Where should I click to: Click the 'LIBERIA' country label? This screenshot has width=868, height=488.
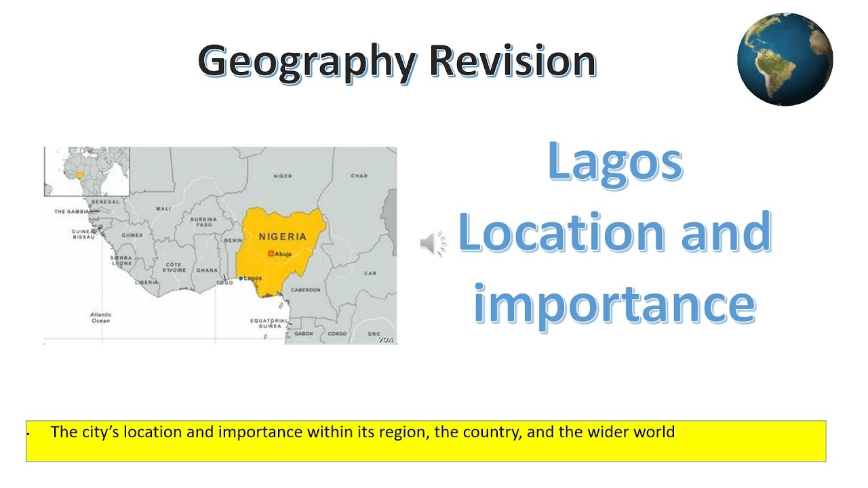pos(147,282)
